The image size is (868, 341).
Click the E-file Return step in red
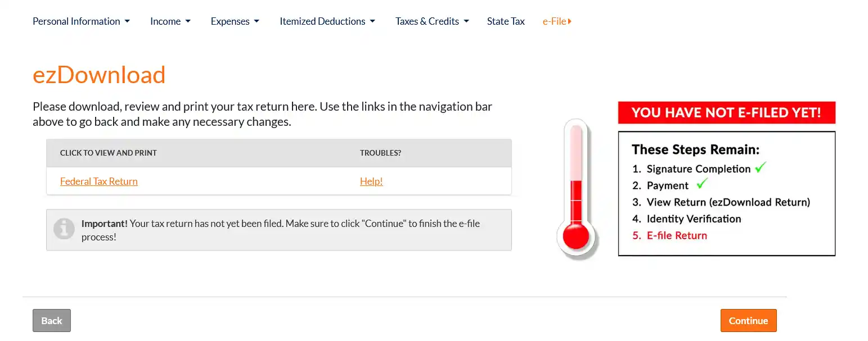point(676,235)
